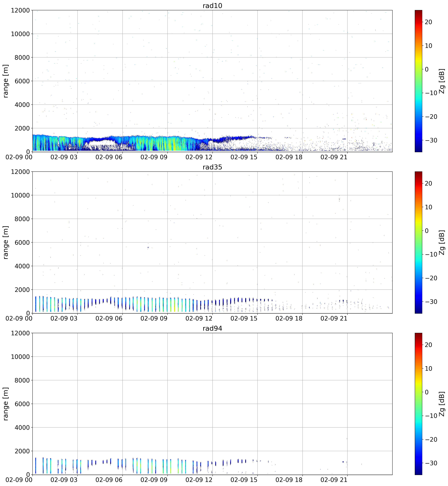
Task: Click the rad10 reflectivity plot area
Action: [212, 81]
